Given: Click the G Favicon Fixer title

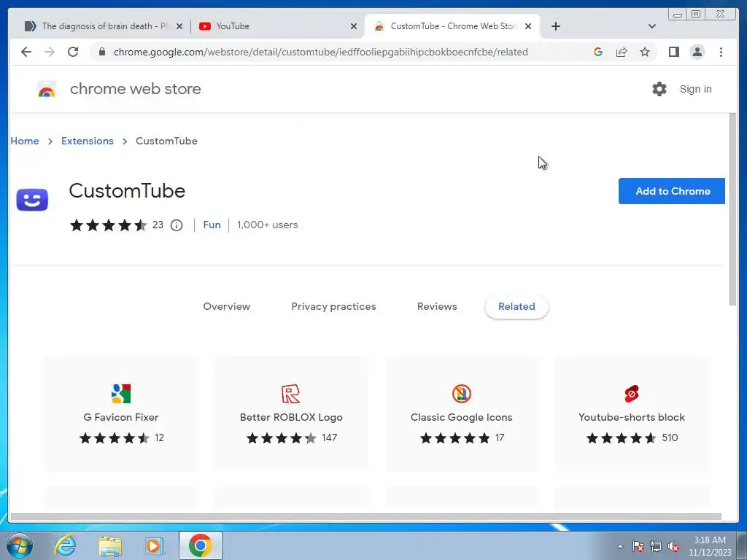Looking at the screenshot, I should pos(121,417).
